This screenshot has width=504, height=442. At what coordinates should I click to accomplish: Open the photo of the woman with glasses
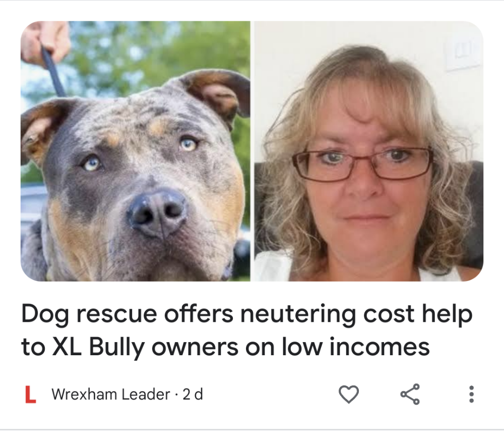pos(369,151)
